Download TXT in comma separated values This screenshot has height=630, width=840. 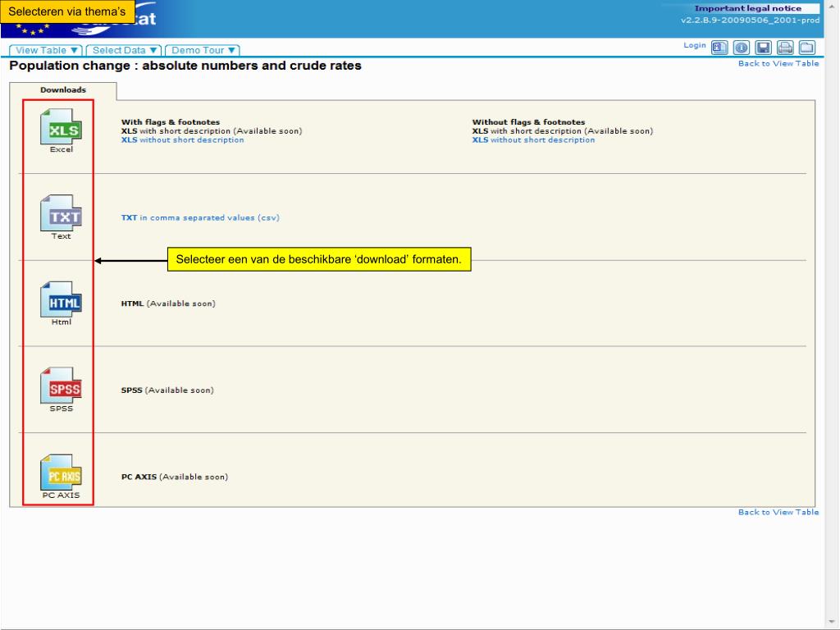(x=200, y=218)
